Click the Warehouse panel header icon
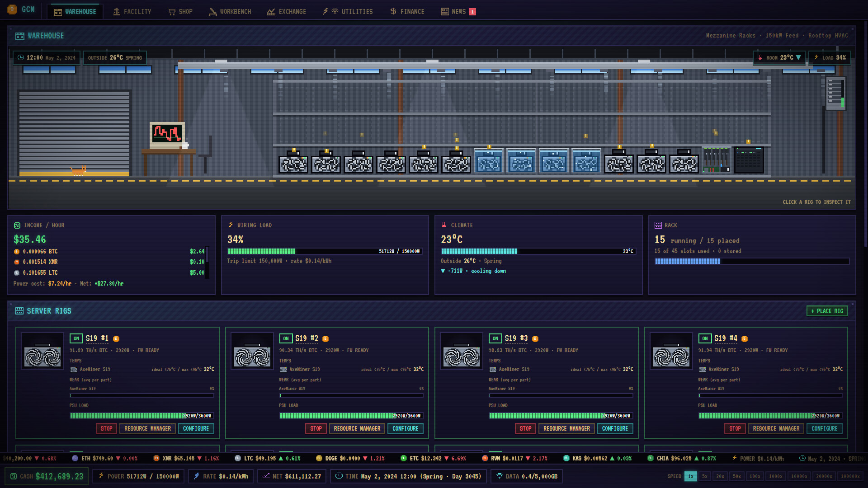868x488 pixels. (x=20, y=36)
